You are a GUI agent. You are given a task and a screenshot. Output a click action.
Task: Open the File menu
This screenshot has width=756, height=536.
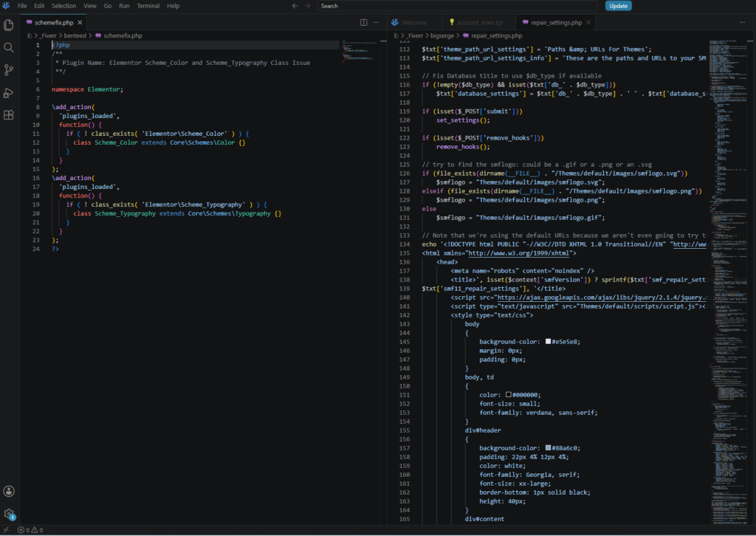(22, 6)
